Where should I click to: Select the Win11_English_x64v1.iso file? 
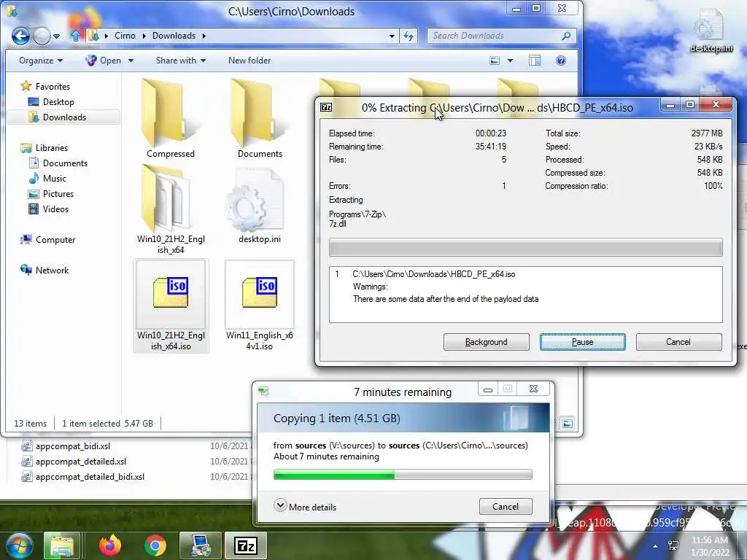click(260, 306)
